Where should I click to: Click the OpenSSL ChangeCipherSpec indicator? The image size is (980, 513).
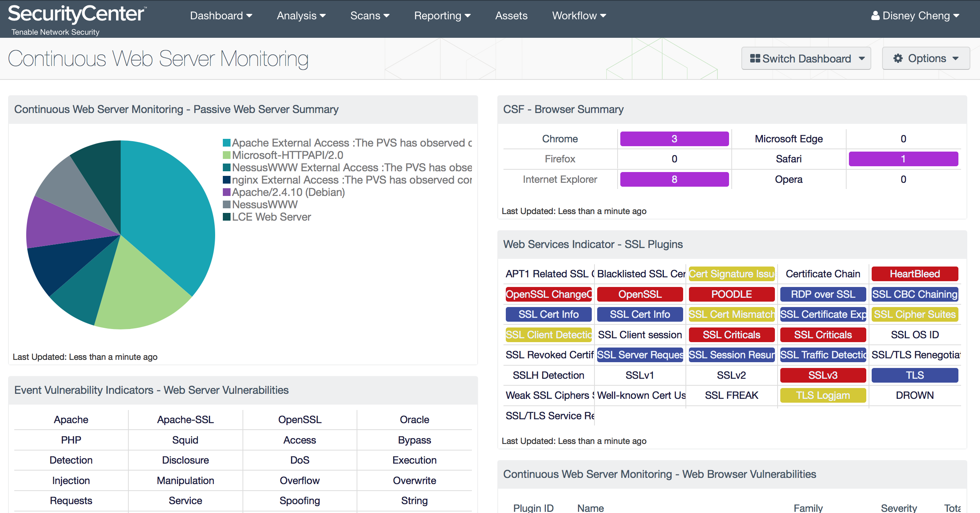coord(549,294)
